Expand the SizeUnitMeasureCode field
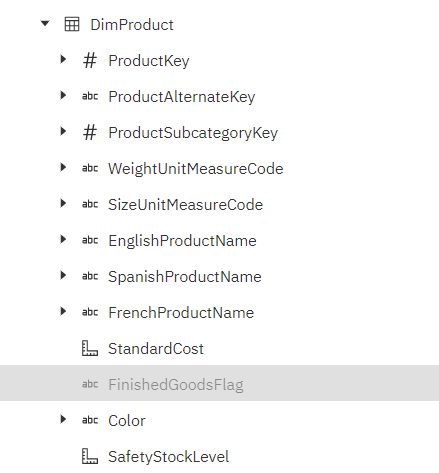Image resolution: width=439 pixels, height=473 pixels. [63, 203]
